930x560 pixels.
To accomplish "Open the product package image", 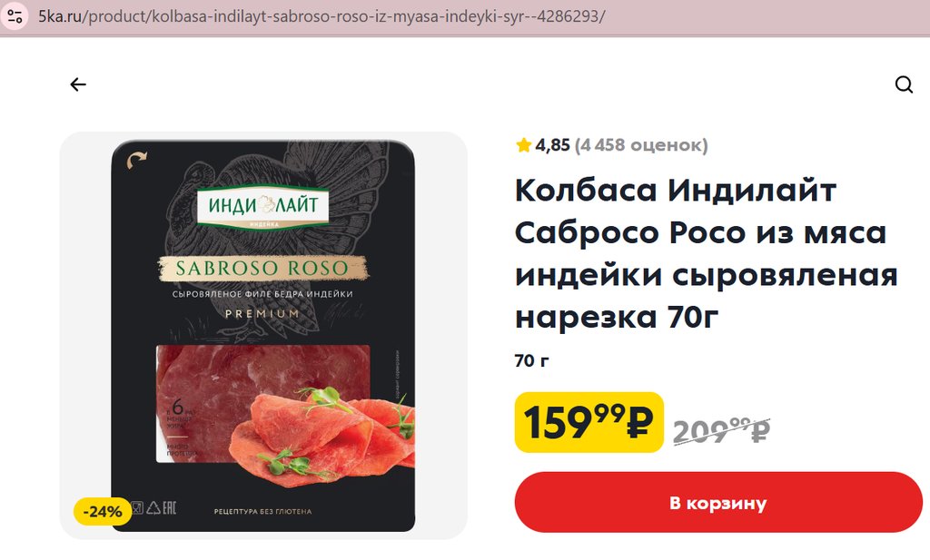I will pyautogui.click(x=263, y=336).
